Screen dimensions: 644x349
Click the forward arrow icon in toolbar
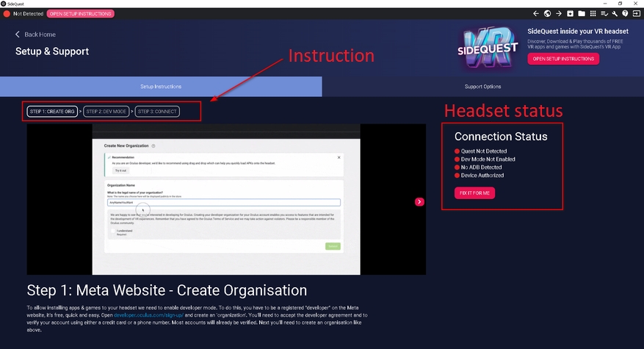[559, 14]
